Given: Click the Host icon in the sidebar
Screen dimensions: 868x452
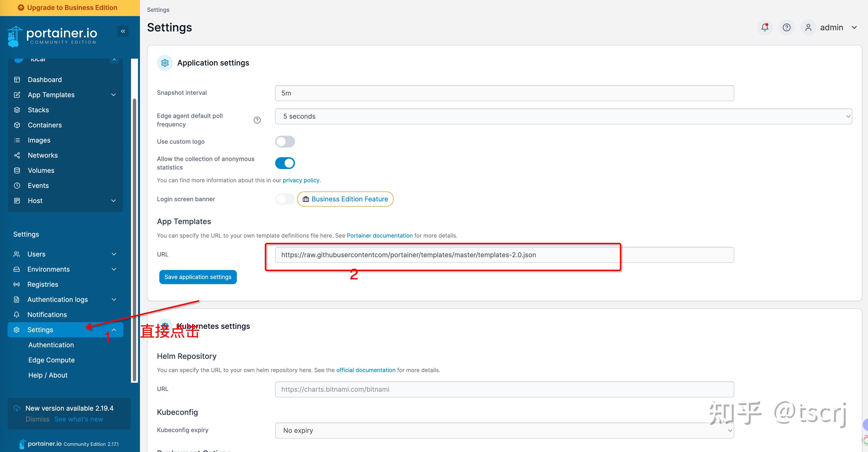Looking at the screenshot, I should (x=17, y=201).
